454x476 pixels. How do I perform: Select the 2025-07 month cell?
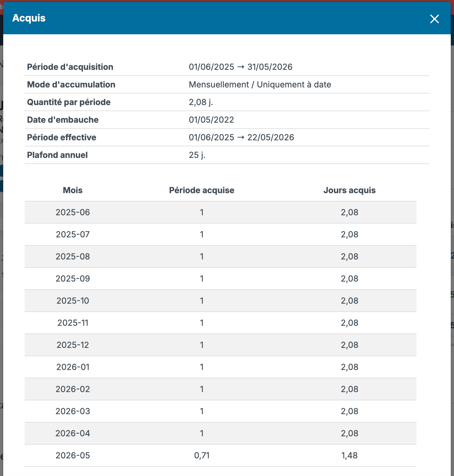(73, 234)
